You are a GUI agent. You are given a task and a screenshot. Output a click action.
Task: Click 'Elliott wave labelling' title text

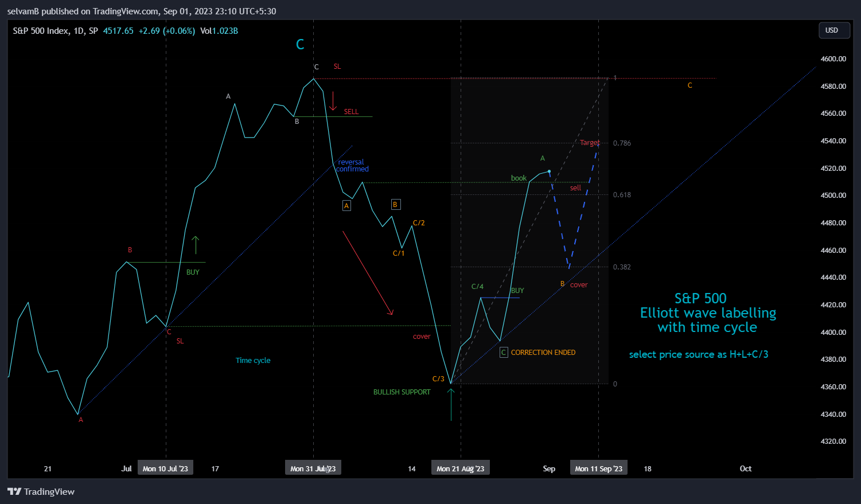(x=708, y=313)
